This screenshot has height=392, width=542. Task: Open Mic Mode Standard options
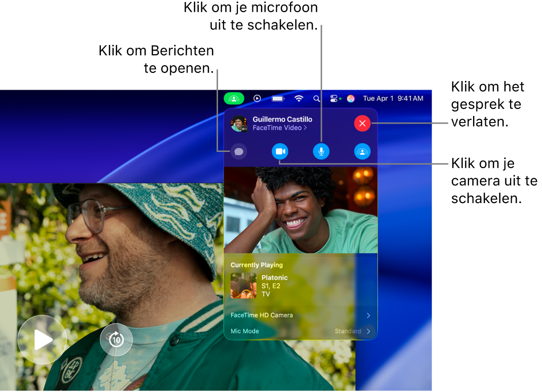(x=300, y=331)
